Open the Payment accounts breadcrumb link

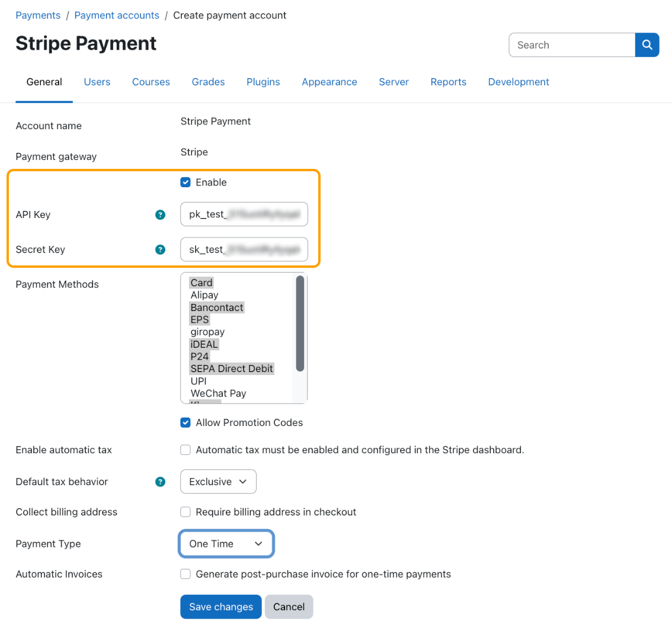coord(117,15)
